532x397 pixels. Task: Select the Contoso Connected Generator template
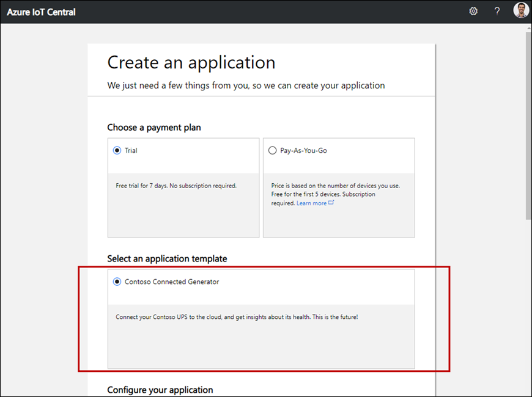point(116,282)
